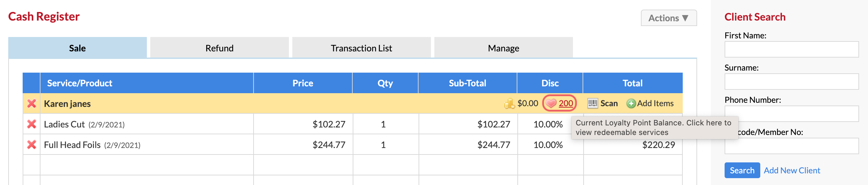
Task: Click the green plus Add Items icon
Action: click(631, 103)
